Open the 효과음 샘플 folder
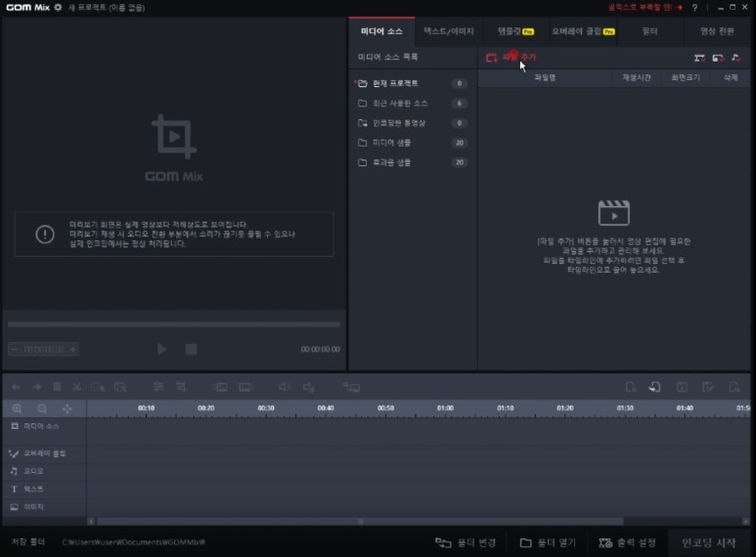Screen dimensions: 756x557 (x=413, y=162)
